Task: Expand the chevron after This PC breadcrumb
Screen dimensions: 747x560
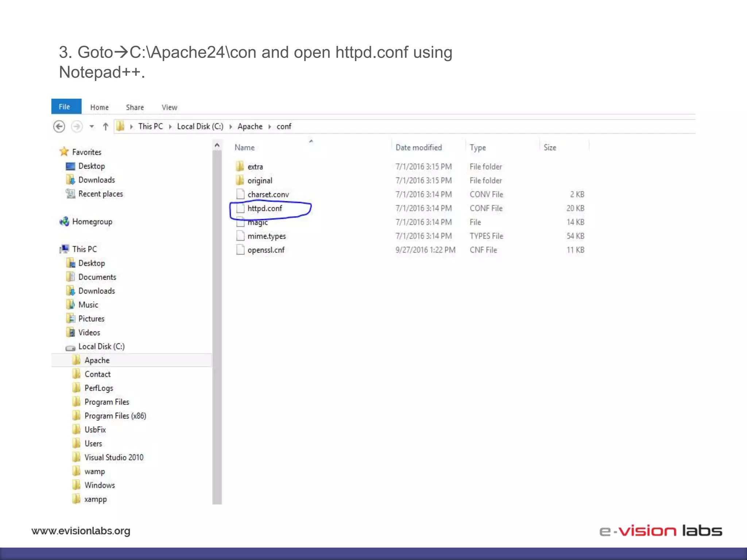Action: [170, 127]
